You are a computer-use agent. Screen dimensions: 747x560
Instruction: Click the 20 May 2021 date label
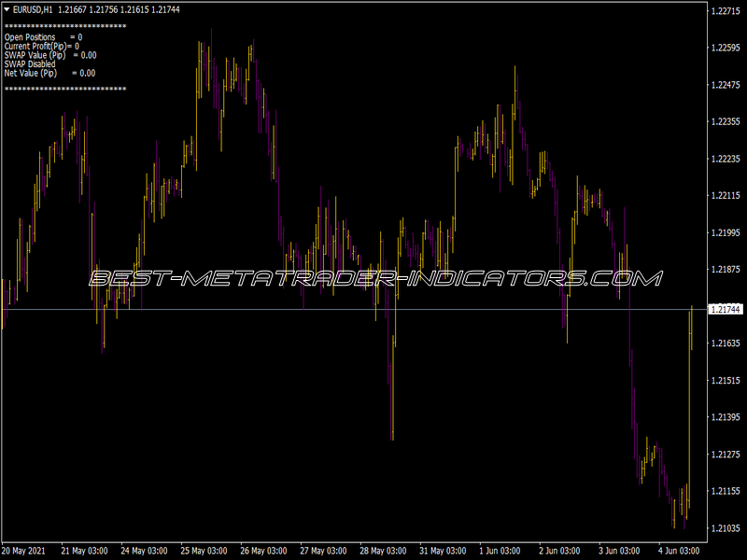[24, 551]
